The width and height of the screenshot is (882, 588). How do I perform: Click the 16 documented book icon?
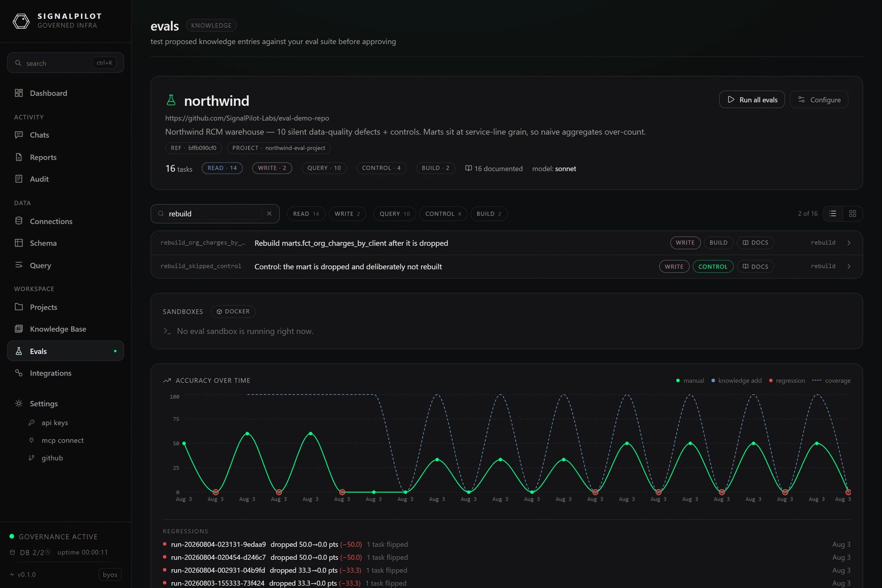469,168
